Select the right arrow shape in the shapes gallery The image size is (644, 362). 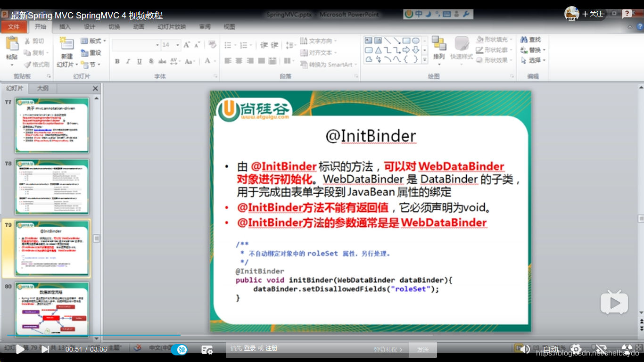click(x=406, y=50)
